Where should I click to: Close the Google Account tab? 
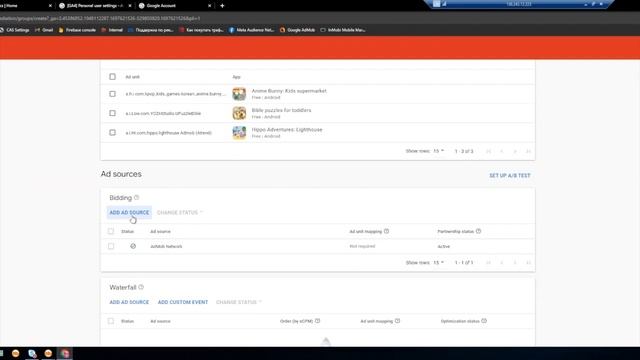[x=210, y=6]
